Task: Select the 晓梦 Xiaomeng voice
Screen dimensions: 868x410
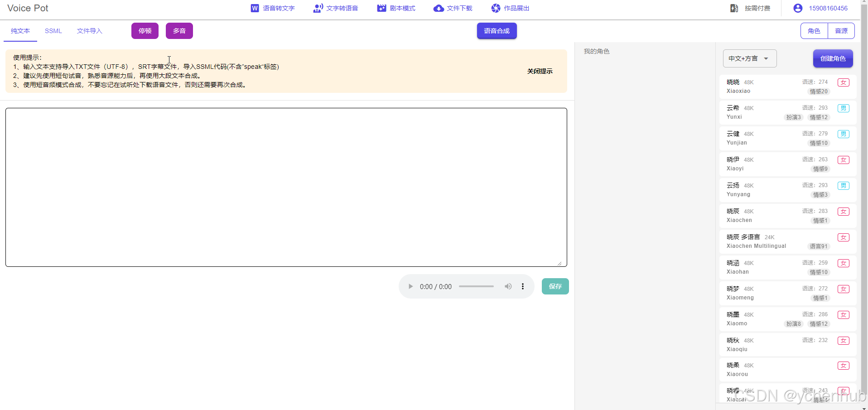Action: [787, 293]
